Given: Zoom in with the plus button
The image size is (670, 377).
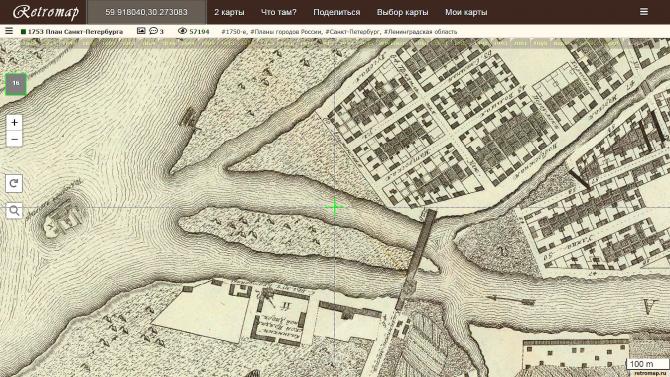Looking at the screenshot, I should point(14,123).
